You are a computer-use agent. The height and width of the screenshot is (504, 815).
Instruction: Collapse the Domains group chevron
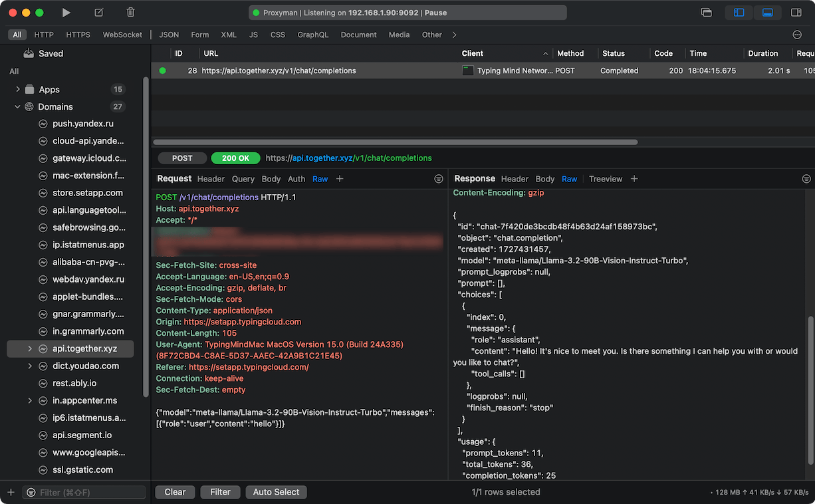(x=18, y=106)
